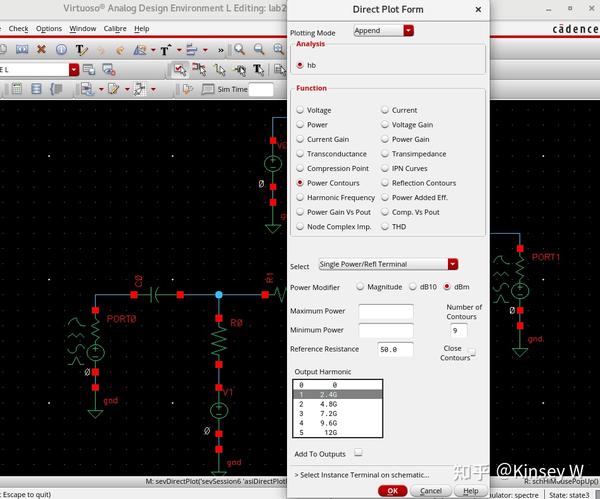Click the Maximum Power input field
This screenshot has width=600, height=499.
386,311
